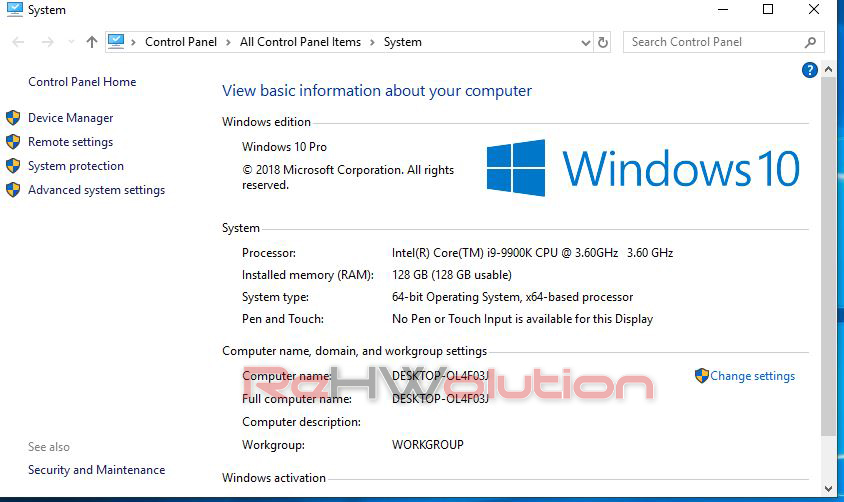Expand the chevron after All Control Panel Items

pyautogui.click(x=373, y=42)
